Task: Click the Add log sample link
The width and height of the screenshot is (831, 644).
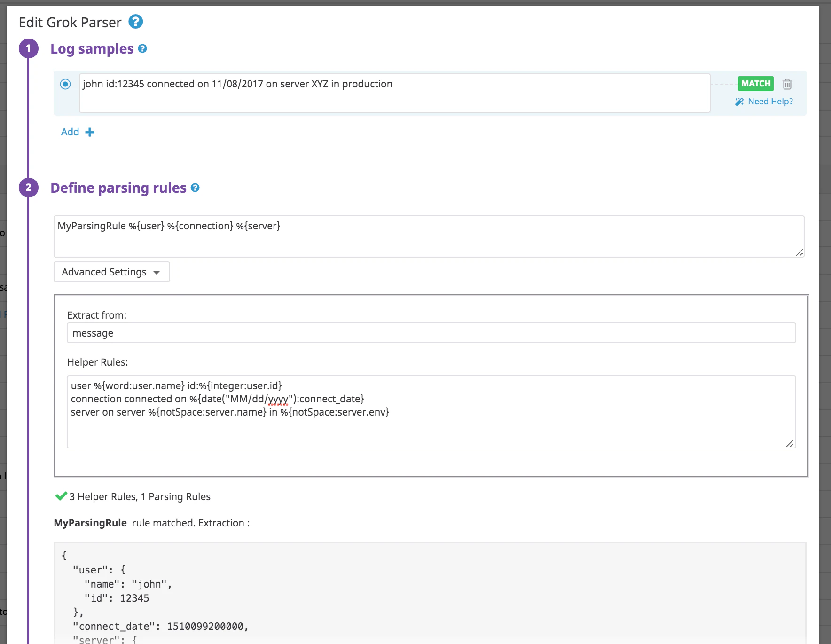Action: pos(70,132)
